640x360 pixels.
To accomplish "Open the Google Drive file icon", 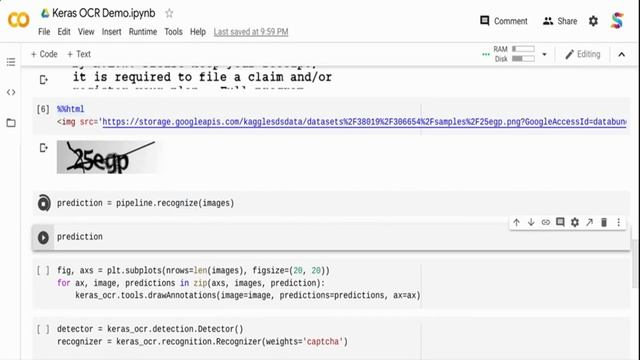I will [45, 13].
